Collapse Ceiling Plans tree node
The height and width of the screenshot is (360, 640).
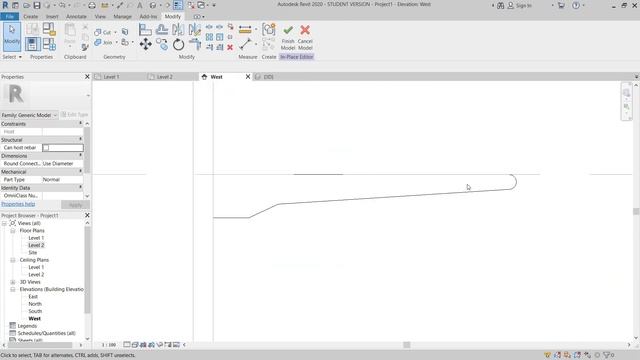coord(13,260)
